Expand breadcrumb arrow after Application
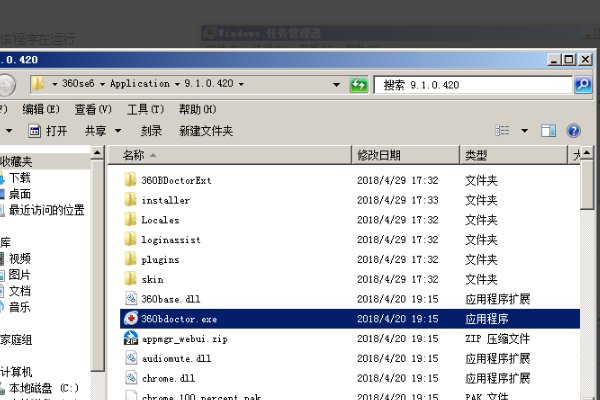The image size is (600, 400). (177, 84)
